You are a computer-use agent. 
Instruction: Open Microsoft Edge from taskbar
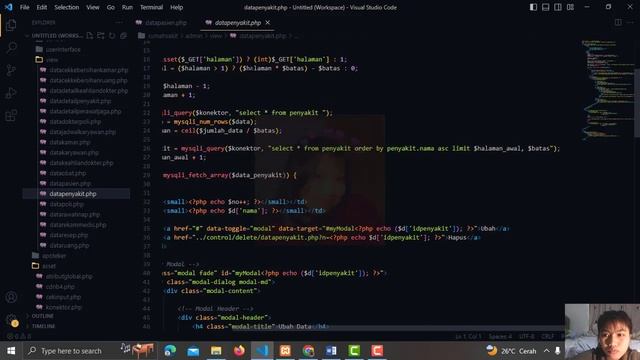[170, 351]
